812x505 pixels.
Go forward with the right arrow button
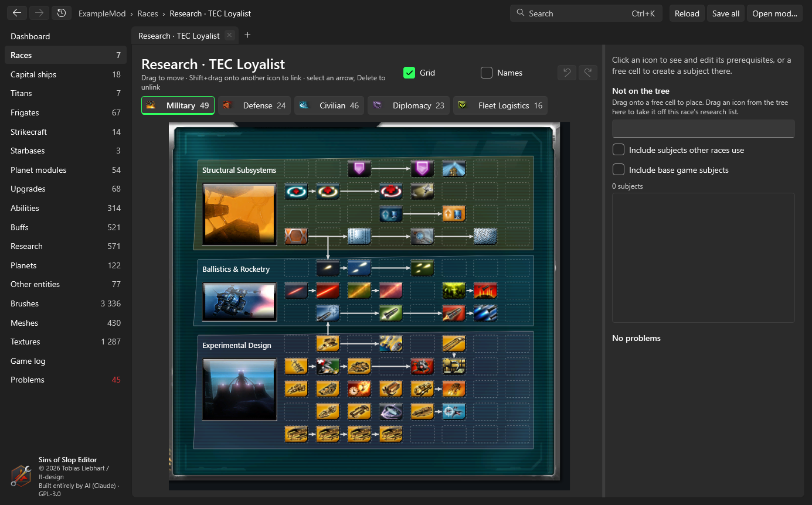tap(39, 13)
